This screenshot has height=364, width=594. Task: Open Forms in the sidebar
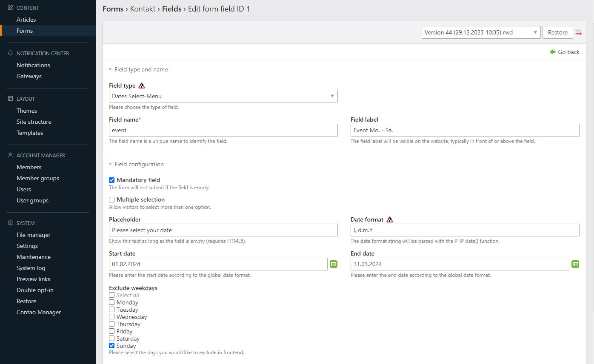click(x=25, y=31)
